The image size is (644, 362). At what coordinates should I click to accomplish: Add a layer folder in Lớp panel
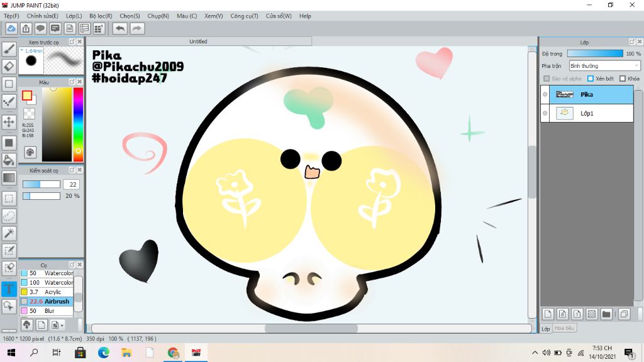(x=606, y=314)
